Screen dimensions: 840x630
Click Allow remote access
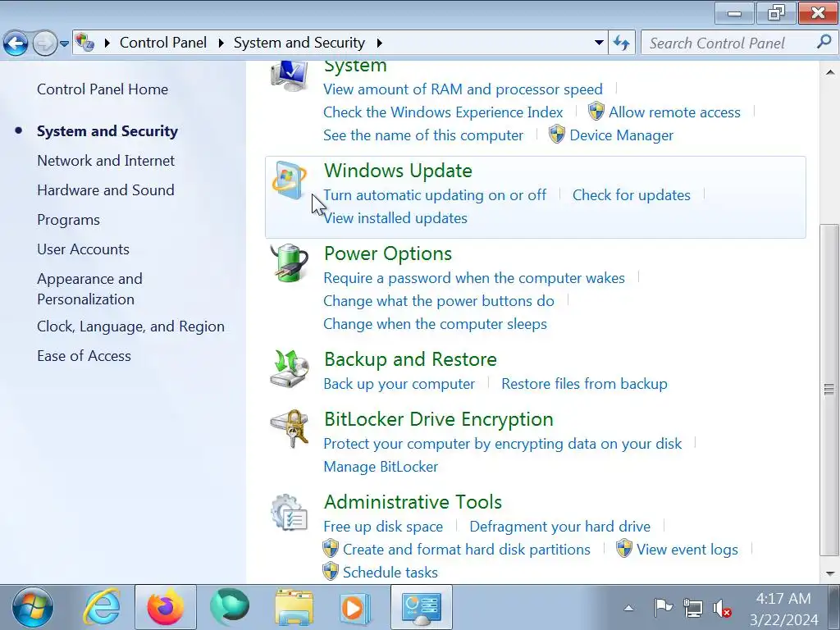(674, 112)
